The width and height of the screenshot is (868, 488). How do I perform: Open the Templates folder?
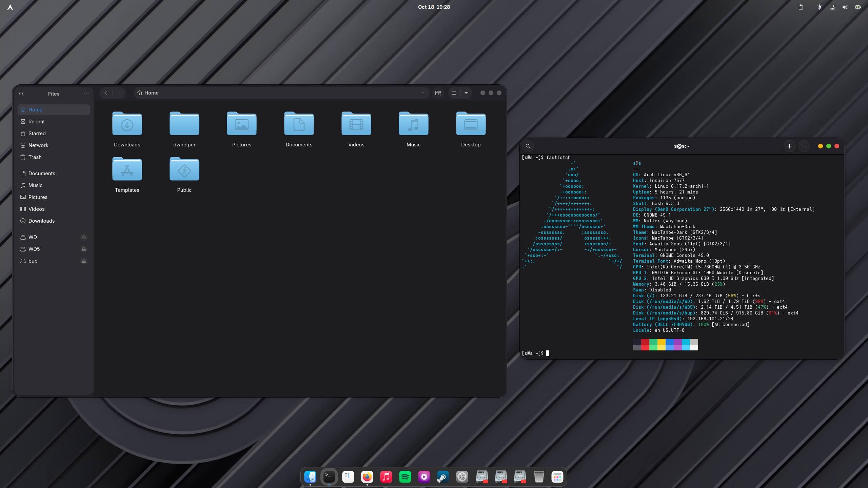(127, 174)
